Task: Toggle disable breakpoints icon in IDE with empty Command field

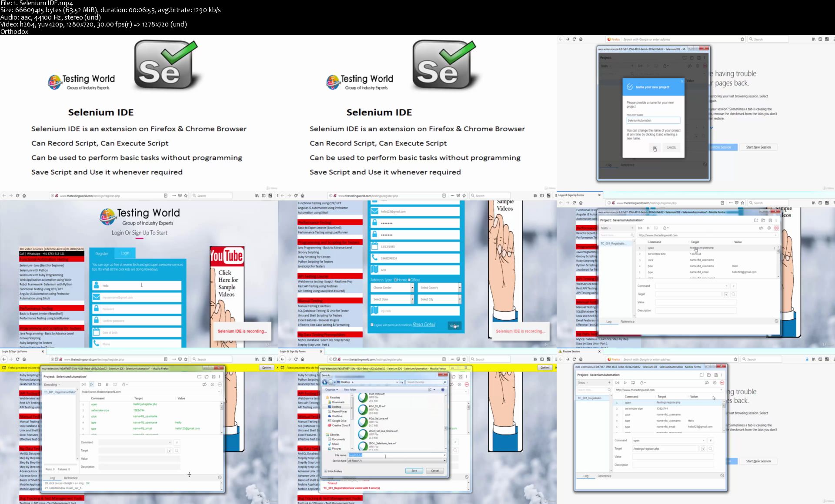Action: tap(761, 228)
